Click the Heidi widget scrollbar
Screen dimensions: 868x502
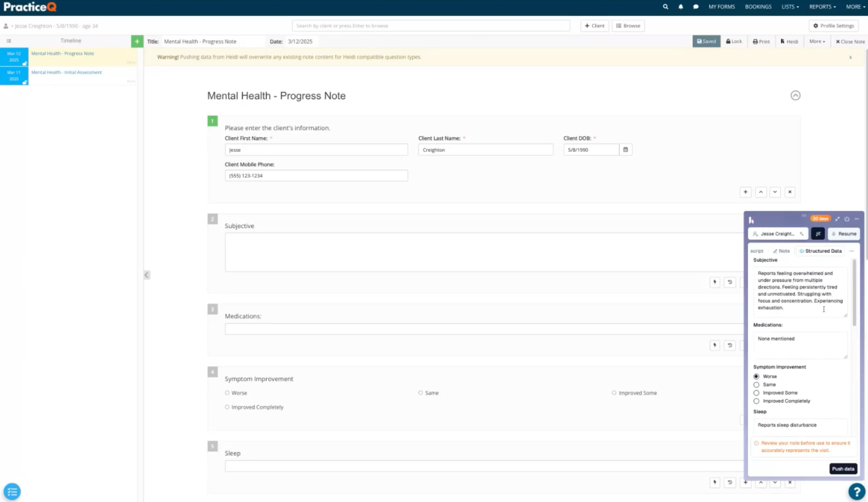coord(854,292)
